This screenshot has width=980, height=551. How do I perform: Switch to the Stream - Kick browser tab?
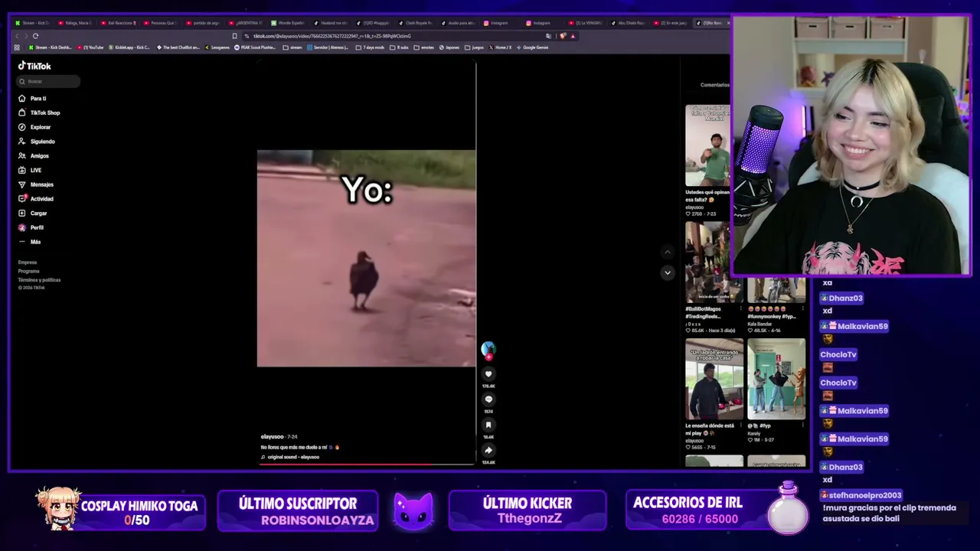[x=32, y=23]
